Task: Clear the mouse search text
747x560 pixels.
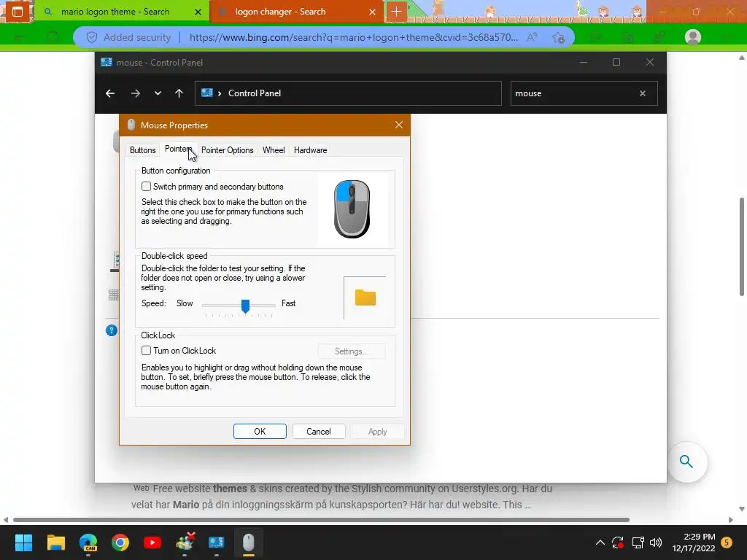Action: tap(643, 93)
